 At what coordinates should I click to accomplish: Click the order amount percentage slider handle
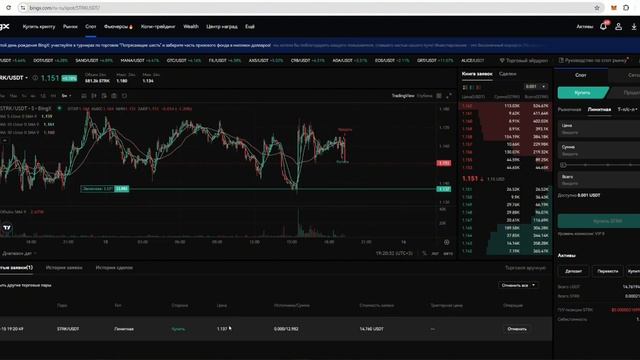(x=563, y=165)
